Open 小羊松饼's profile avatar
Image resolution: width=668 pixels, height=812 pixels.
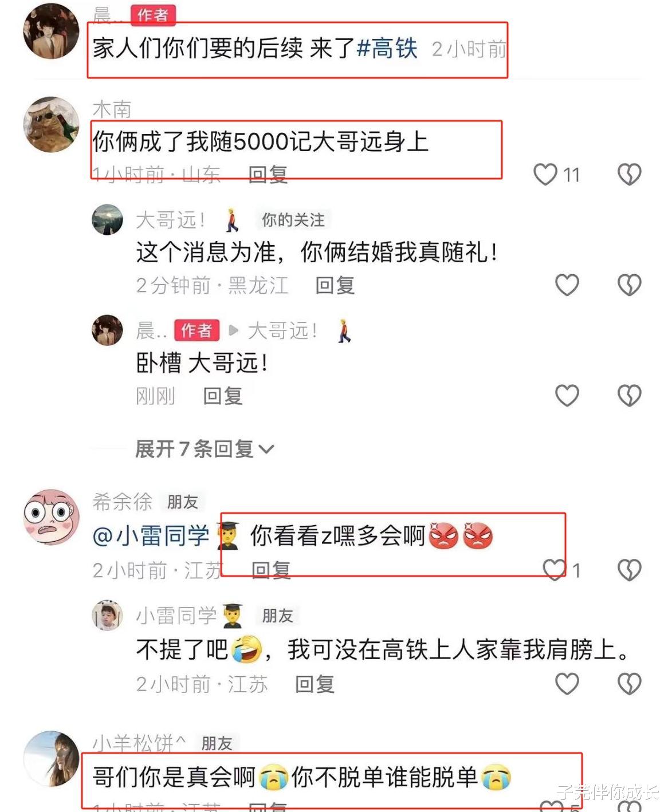pos(51,759)
